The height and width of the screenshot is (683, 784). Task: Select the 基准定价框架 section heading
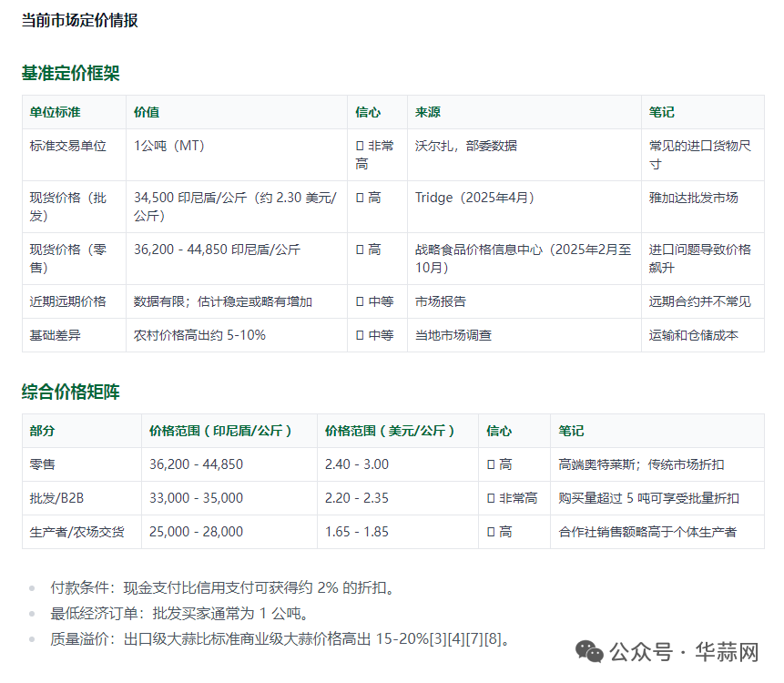70,74
